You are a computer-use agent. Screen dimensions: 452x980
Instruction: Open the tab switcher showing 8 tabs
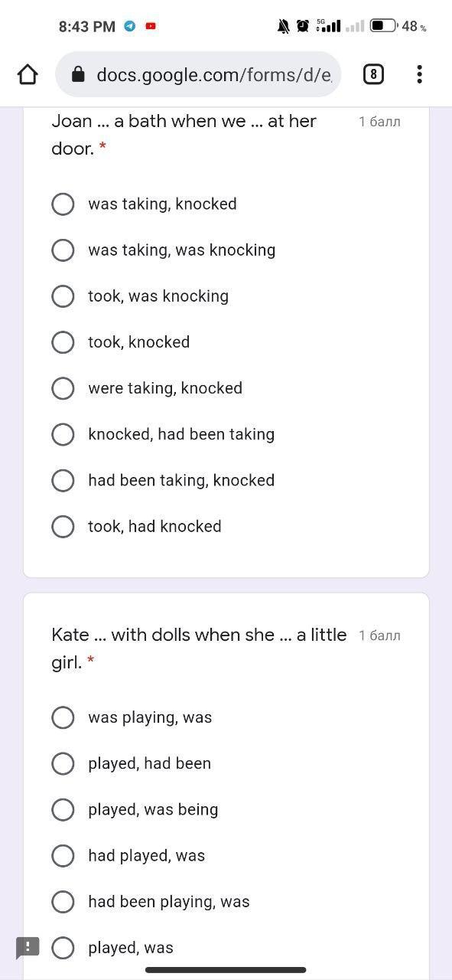tap(373, 74)
